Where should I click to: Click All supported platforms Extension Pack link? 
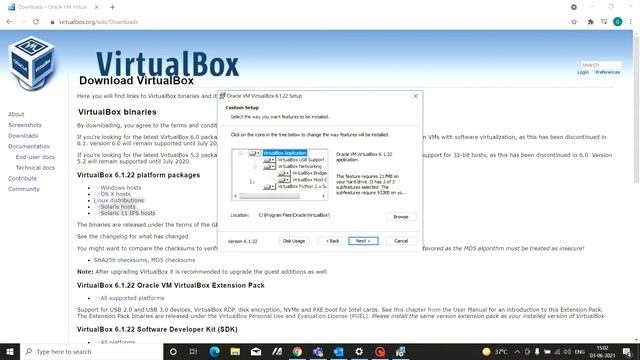132,298
